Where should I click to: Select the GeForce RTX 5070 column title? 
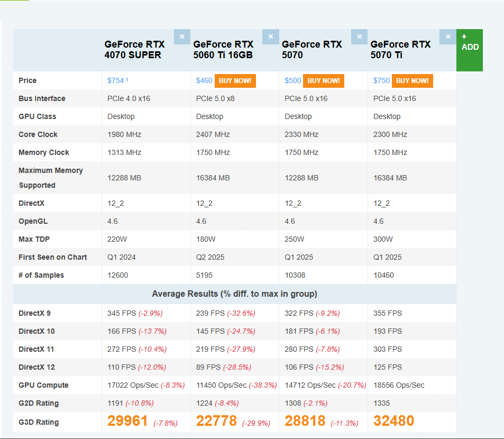311,50
